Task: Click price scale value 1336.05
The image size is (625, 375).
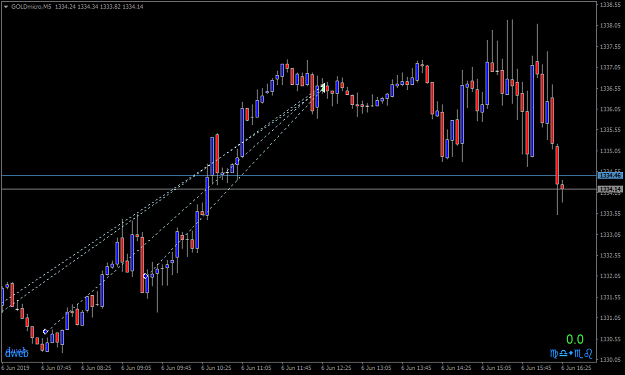Action: pyautogui.click(x=610, y=109)
